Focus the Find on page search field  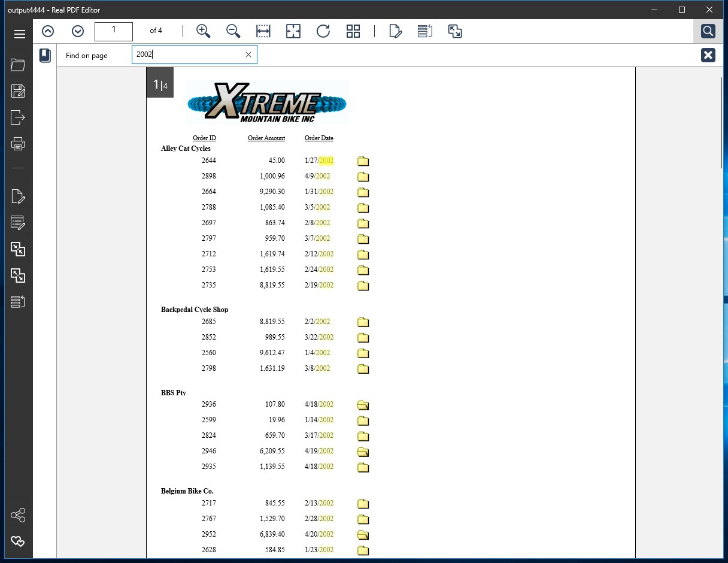pyautogui.click(x=189, y=55)
